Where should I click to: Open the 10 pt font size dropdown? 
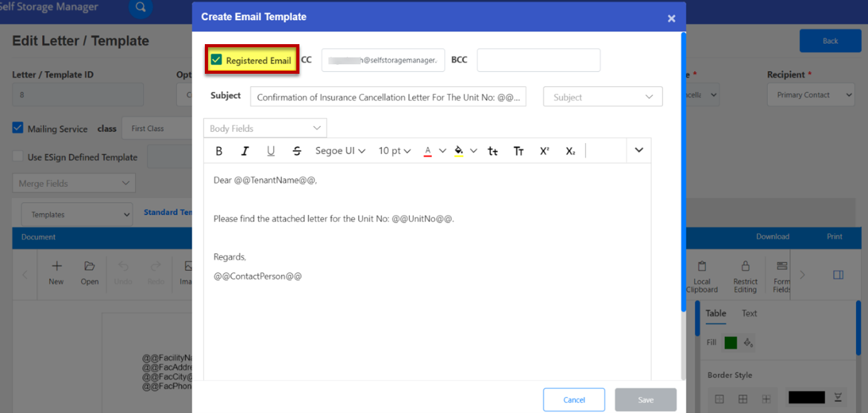coord(395,151)
